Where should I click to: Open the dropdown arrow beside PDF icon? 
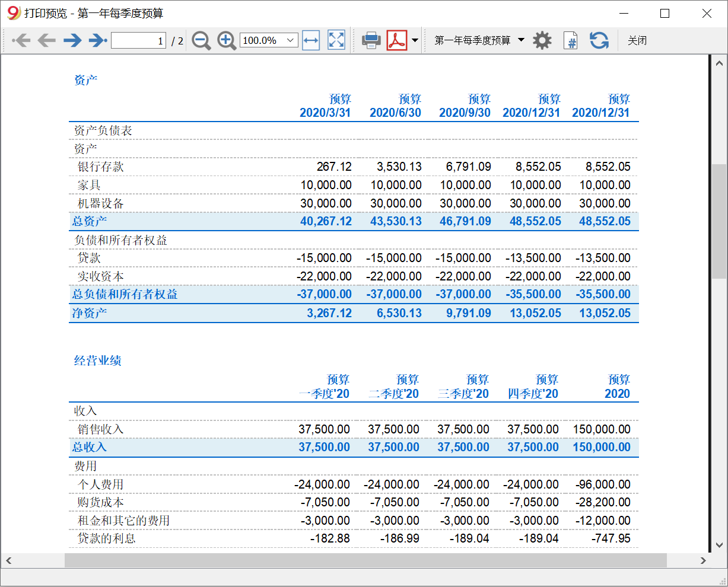tap(415, 40)
